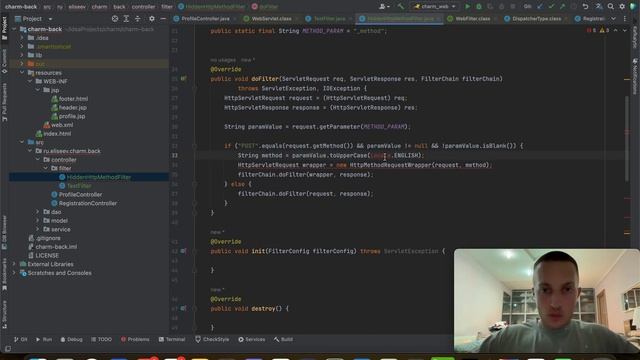Image resolution: width=640 pixels, height=360 pixels.
Task: Click destroy method override gutter icon
Action: [184, 309]
